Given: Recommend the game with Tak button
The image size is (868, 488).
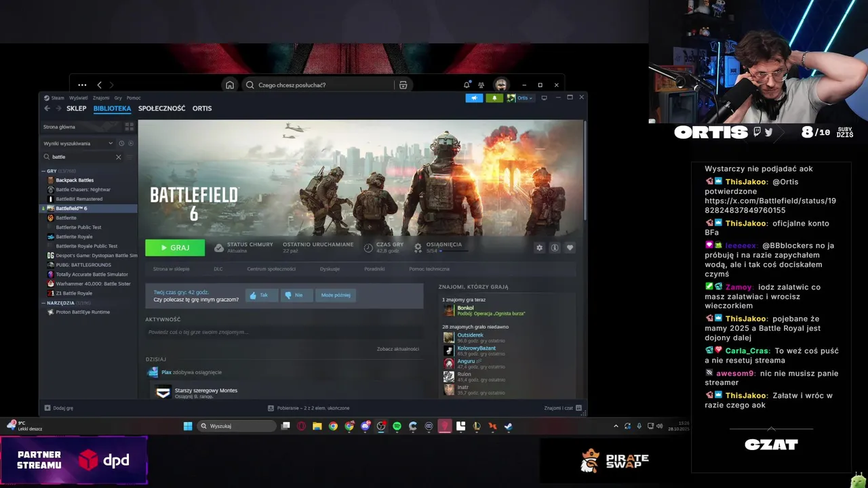Looking at the screenshot, I should (262, 296).
